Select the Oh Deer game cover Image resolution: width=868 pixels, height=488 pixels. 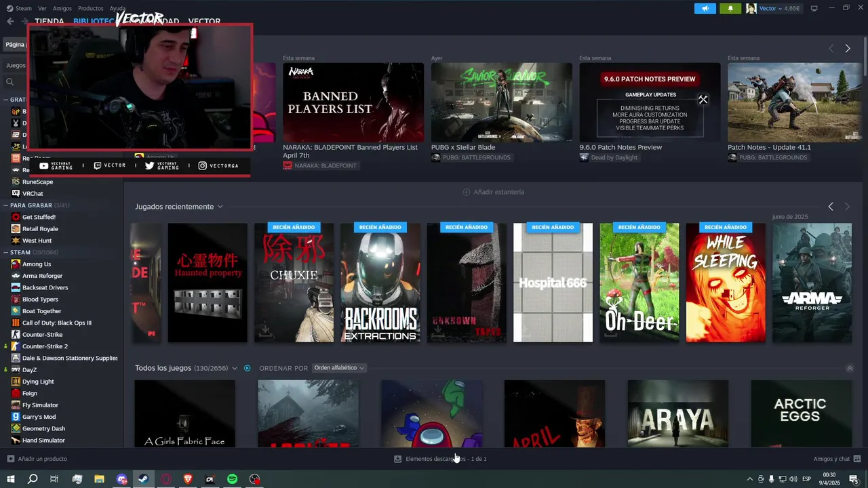[639, 283]
